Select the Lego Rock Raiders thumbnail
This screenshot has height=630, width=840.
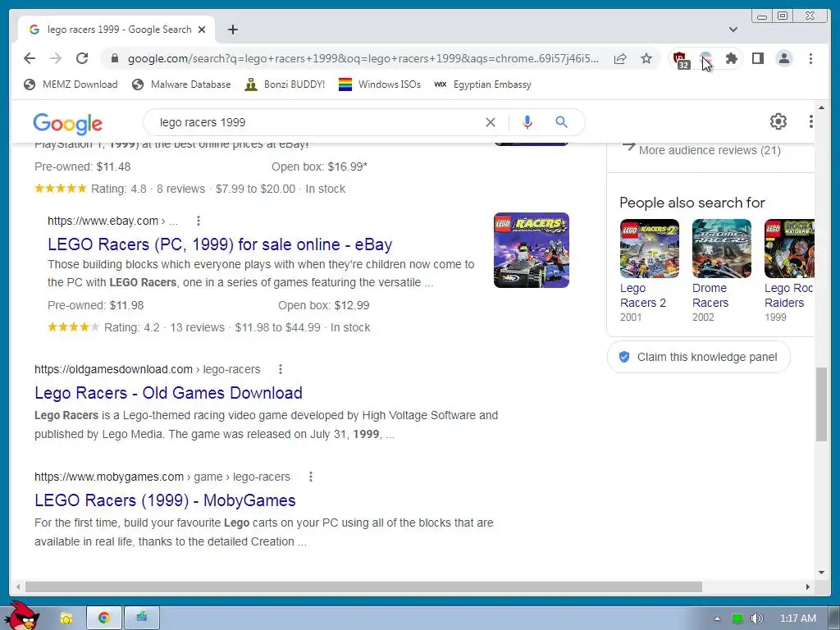tap(789, 249)
